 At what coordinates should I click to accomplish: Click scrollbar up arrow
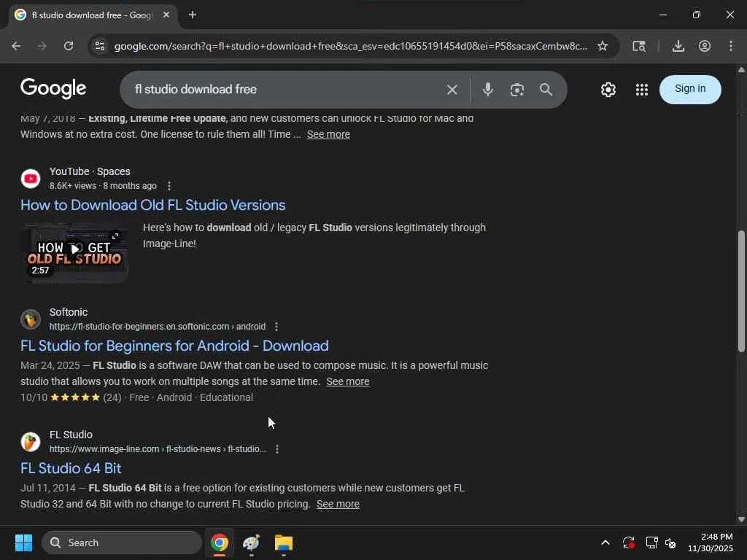[x=741, y=69]
